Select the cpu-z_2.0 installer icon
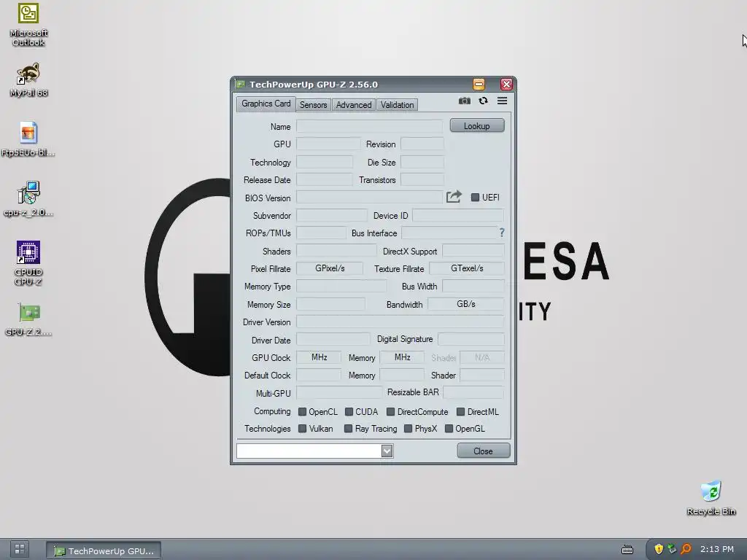747x560 pixels. pos(28,199)
